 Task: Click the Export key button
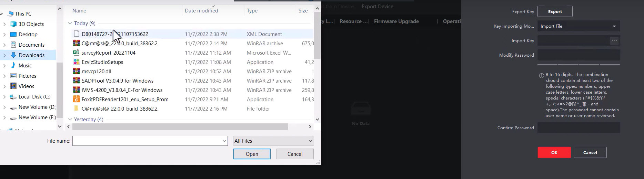[x=555, y=12]
